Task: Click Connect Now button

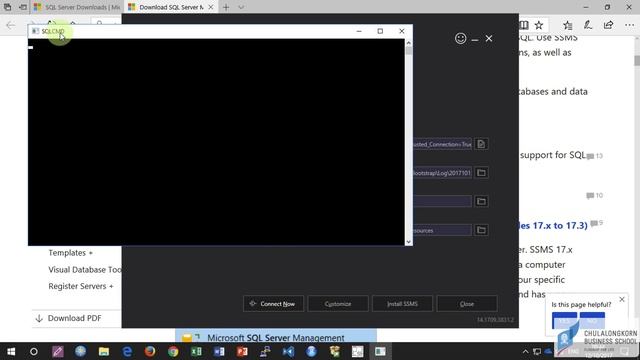Action: pyautogui.click(x=273, y=304)
